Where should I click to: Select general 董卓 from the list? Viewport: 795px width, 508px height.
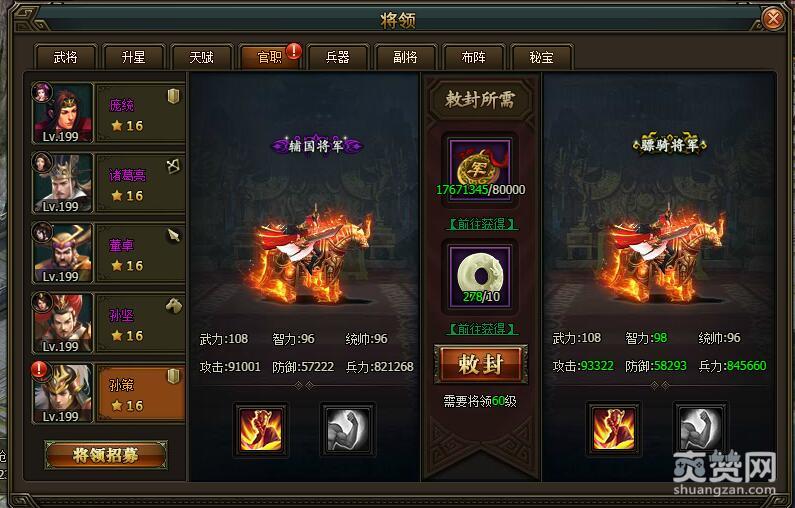click(108, 252)
